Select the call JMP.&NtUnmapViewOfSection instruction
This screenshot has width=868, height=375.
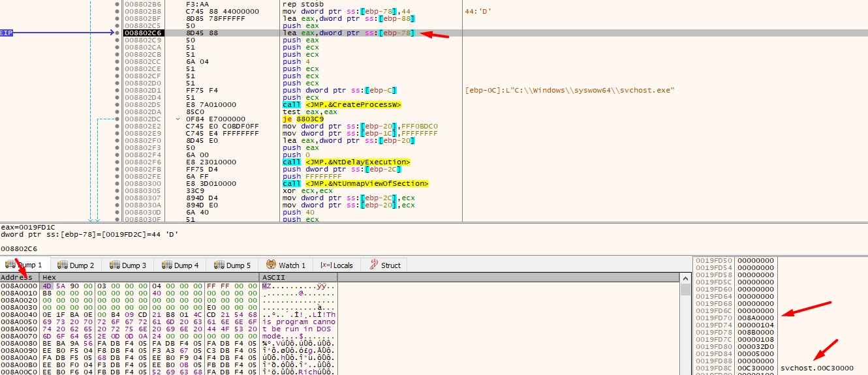356,183
